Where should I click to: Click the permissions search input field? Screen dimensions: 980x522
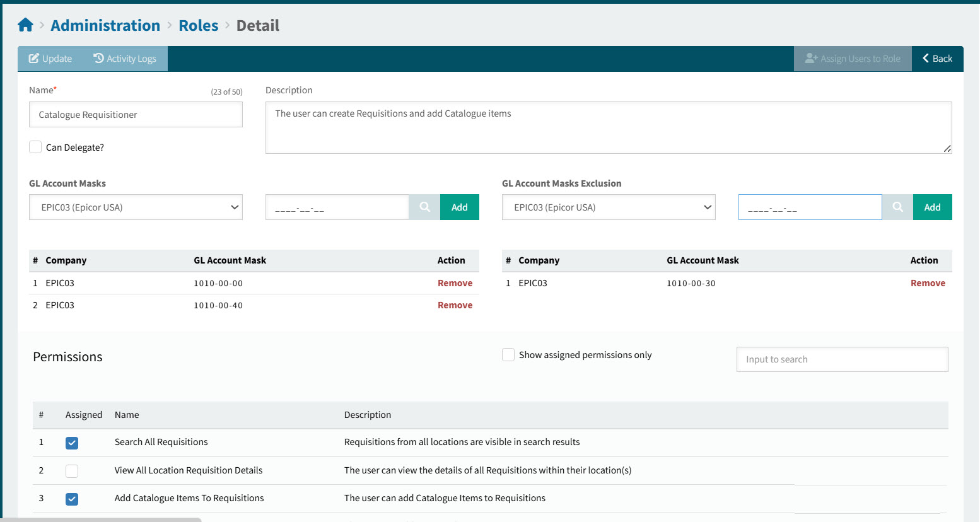pos(842,359)
